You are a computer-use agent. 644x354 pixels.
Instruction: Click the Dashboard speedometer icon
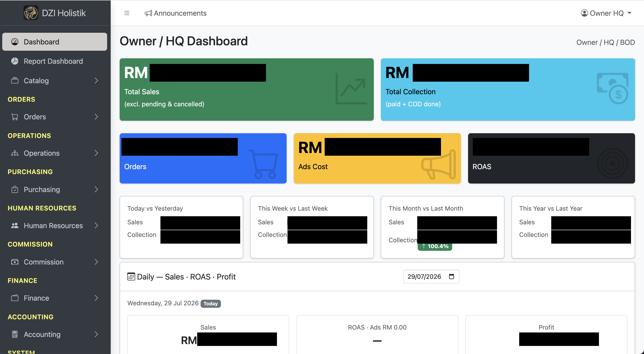point(15,42)
